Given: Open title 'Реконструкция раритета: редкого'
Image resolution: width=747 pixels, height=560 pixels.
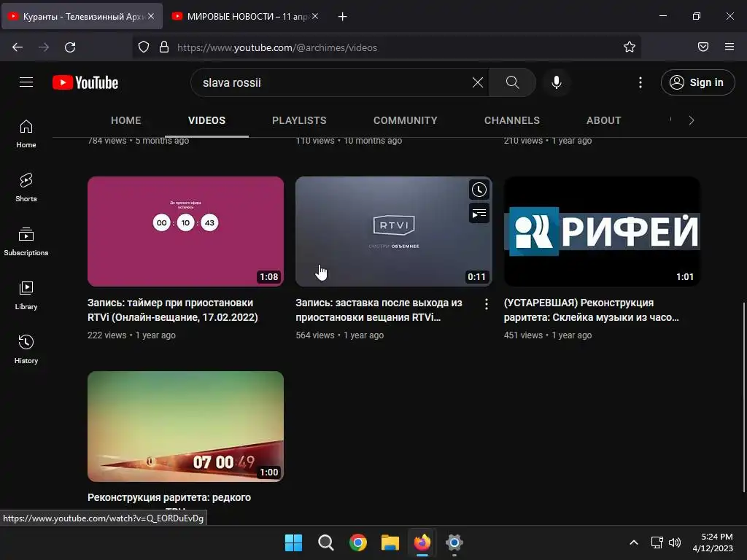Looking at the screenshot, I should 169,497.
